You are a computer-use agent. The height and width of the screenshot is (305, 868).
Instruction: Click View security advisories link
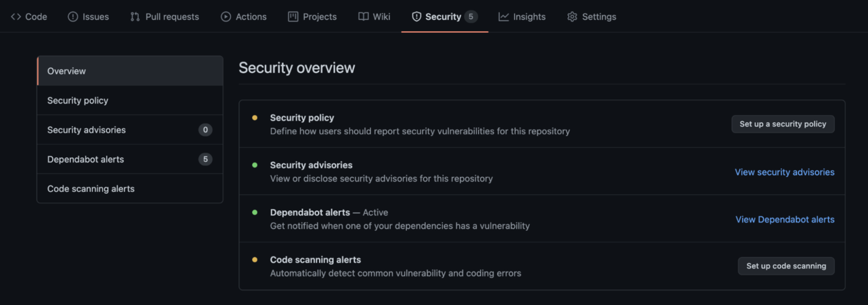point(785,172)
